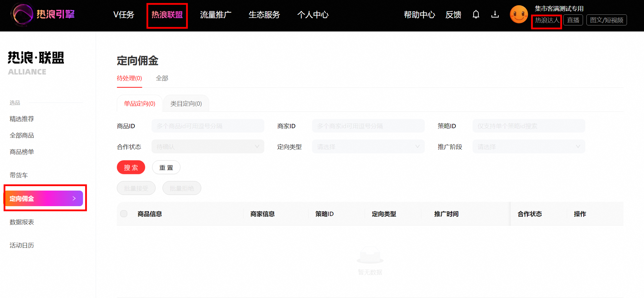Click the 商品信息 column header
The height and width of the screenshot is (298, 644).
click(150, 214)
